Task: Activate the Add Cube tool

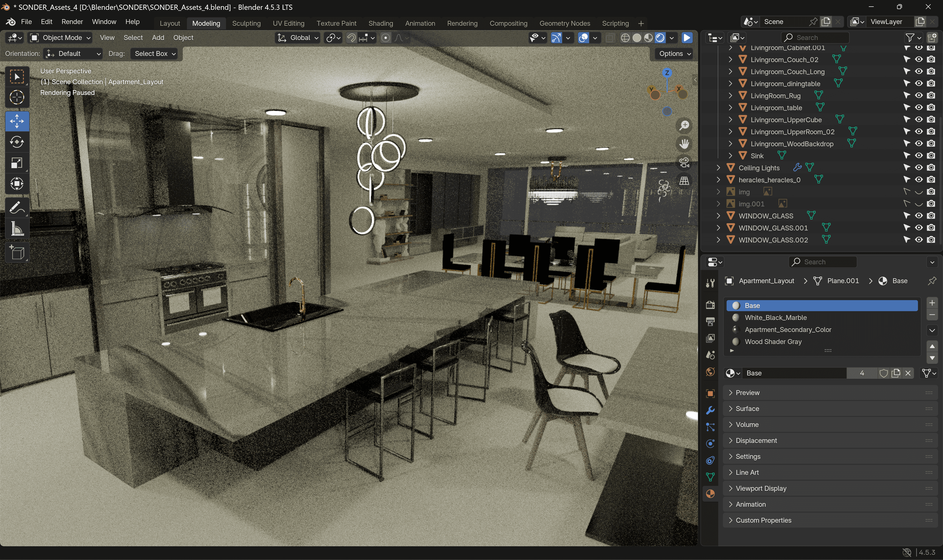Action: point(17,253)
